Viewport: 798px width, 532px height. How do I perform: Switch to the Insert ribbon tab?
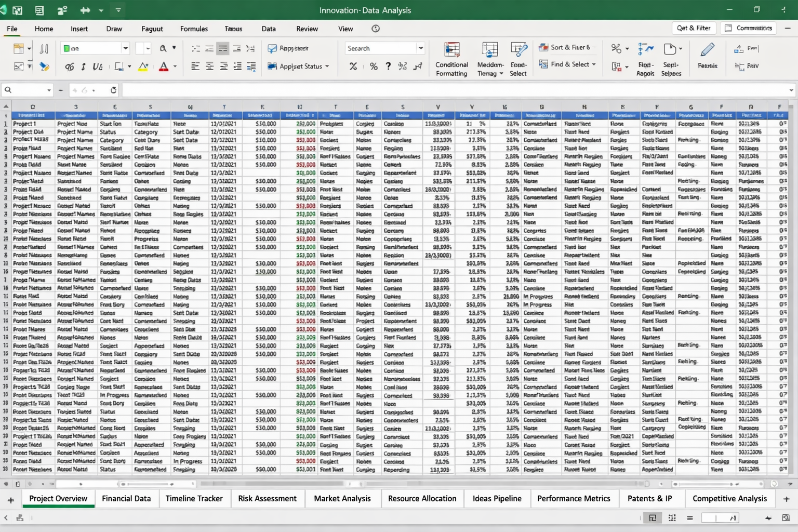click(79, 29)
